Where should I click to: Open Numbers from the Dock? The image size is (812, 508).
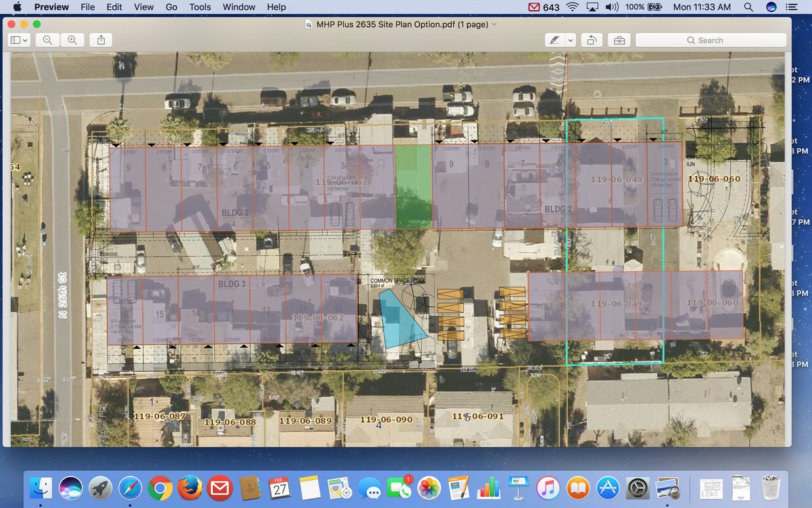point(489,488)
